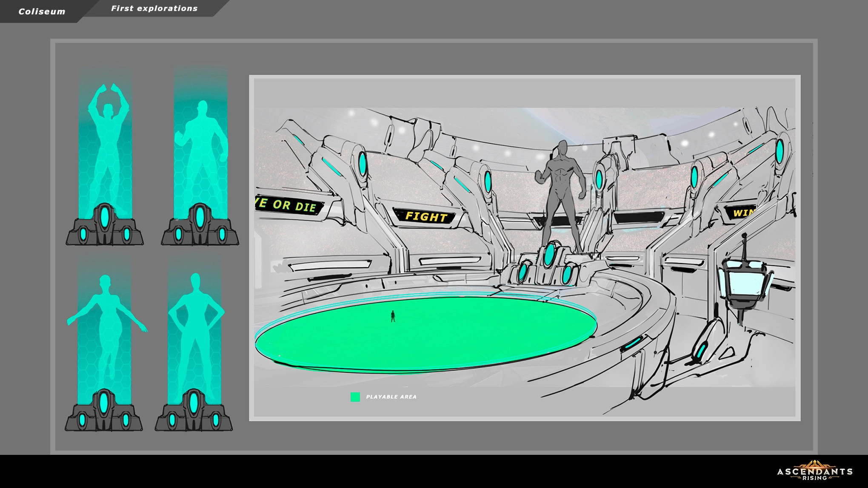Viewport: 868px width, 488px height.
Task: Click the Coliseum header tab
Action: click(x=42, y=11)
